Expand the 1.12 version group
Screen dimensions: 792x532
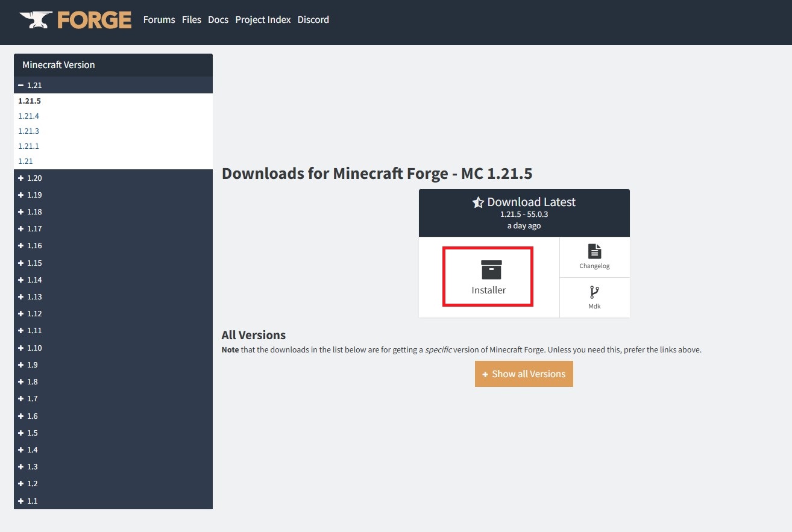click(x=113, y=313)
